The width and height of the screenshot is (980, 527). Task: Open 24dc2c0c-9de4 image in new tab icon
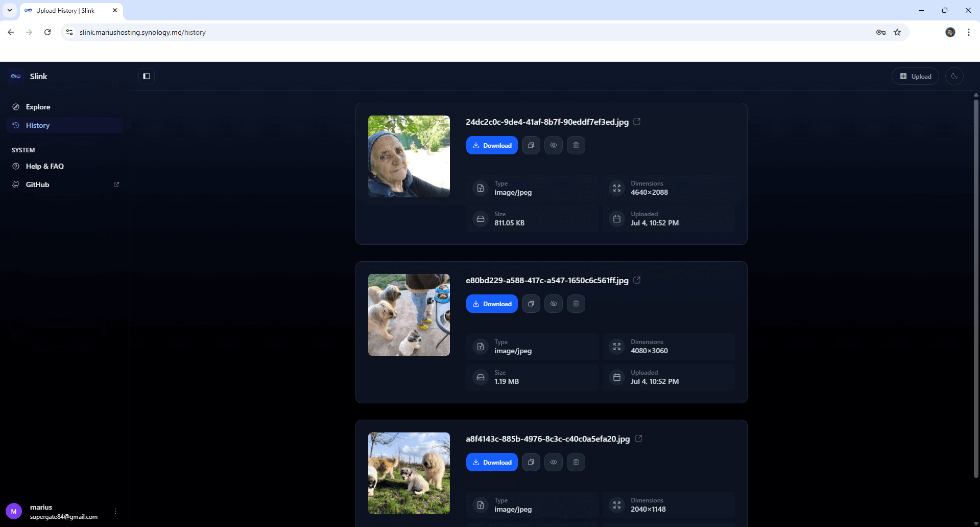[x=637, y=122]
